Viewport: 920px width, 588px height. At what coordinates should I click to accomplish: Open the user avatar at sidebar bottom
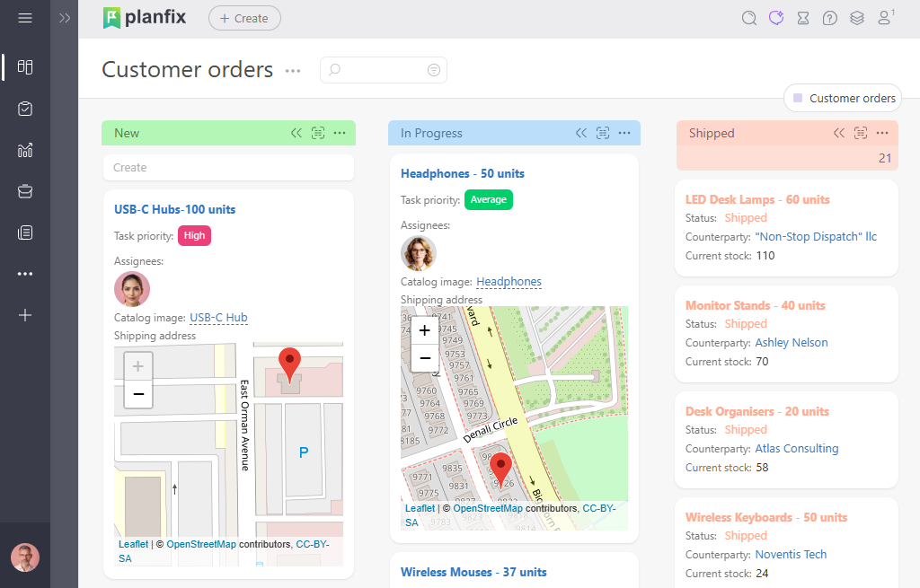[x=24, y=557]
